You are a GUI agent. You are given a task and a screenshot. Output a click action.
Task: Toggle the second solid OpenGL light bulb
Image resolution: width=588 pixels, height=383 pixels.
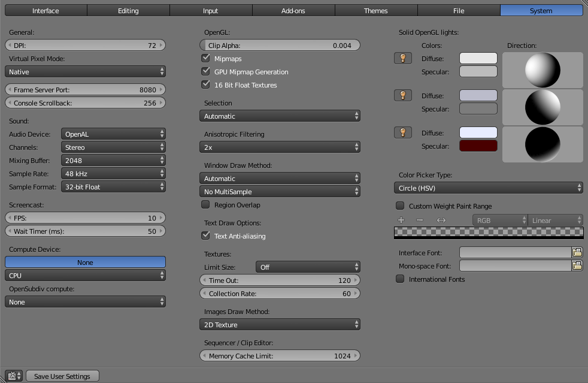(403, 95)
